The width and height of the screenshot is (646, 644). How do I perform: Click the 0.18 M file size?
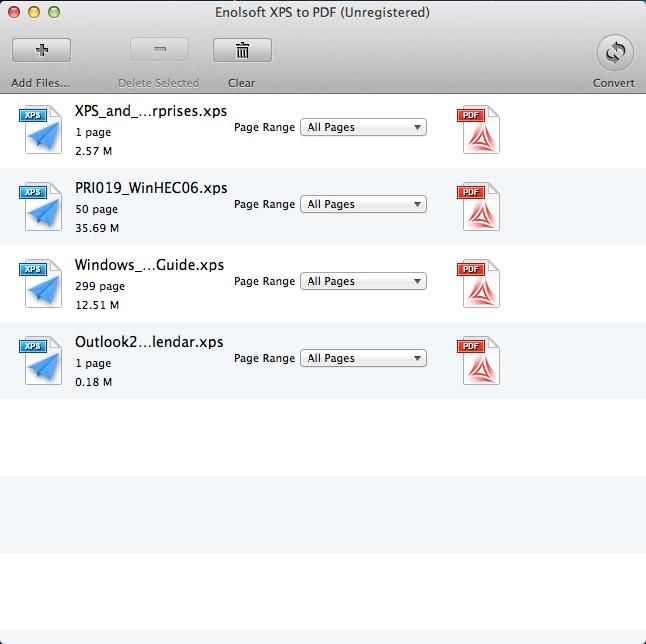tap(94, 382)
